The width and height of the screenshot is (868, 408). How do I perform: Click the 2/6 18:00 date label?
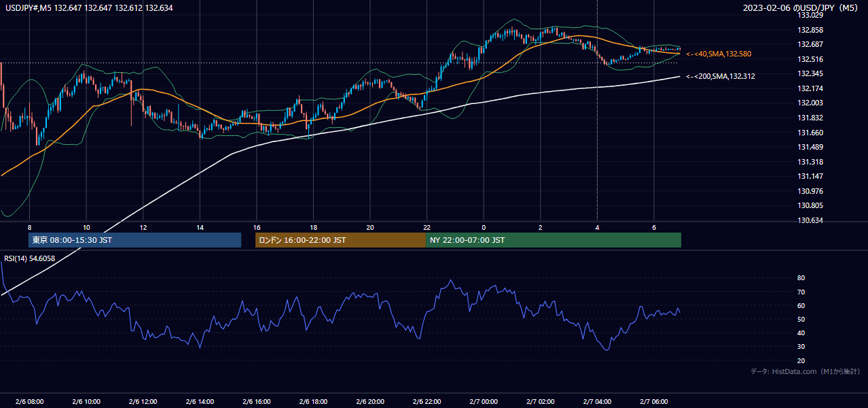pos(313,402)
